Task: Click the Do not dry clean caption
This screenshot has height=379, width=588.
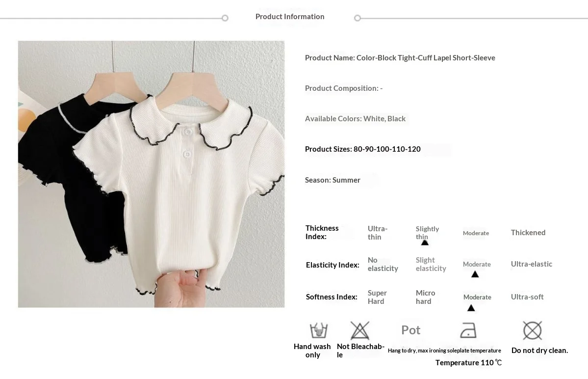Action: [539, 351]
